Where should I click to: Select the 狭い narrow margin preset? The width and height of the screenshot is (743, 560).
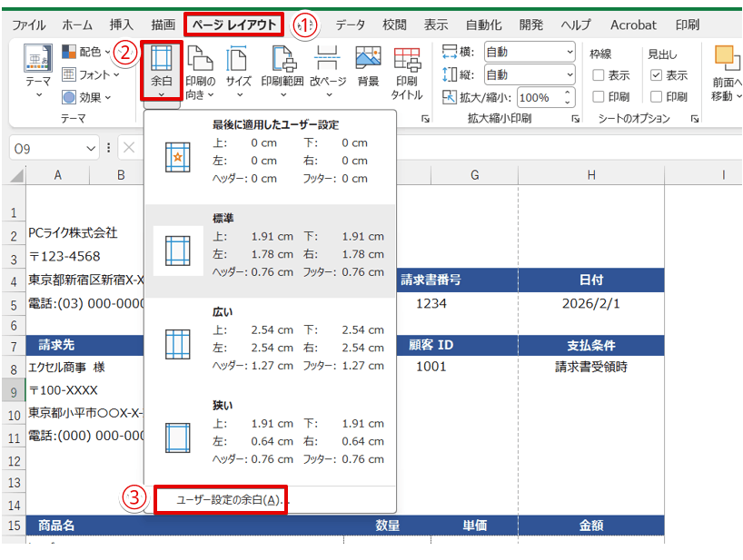270,431
